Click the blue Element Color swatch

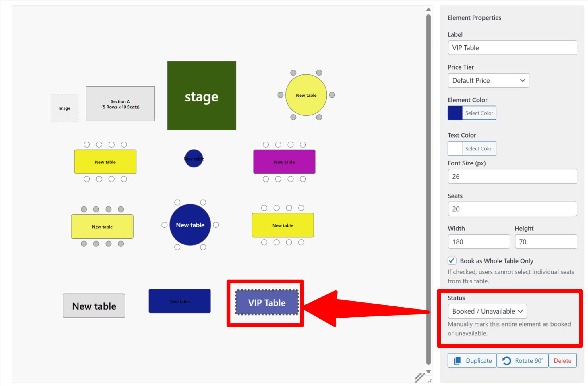(455, 113)
